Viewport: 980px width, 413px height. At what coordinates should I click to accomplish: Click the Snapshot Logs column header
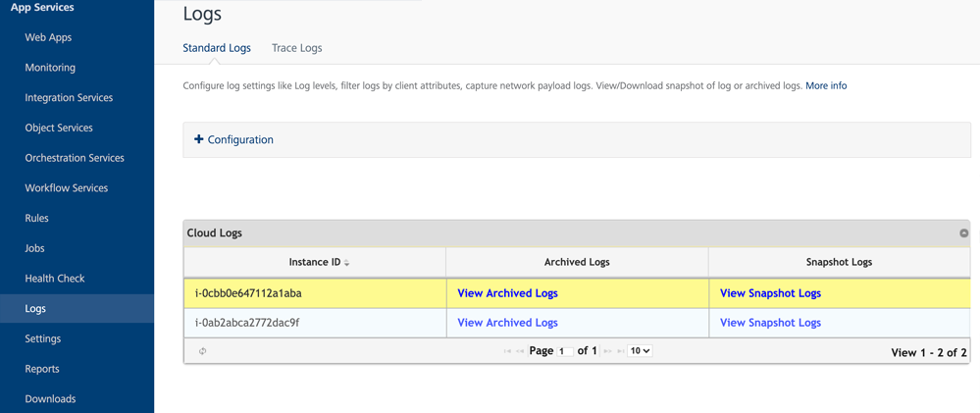[x=839, y=262]
